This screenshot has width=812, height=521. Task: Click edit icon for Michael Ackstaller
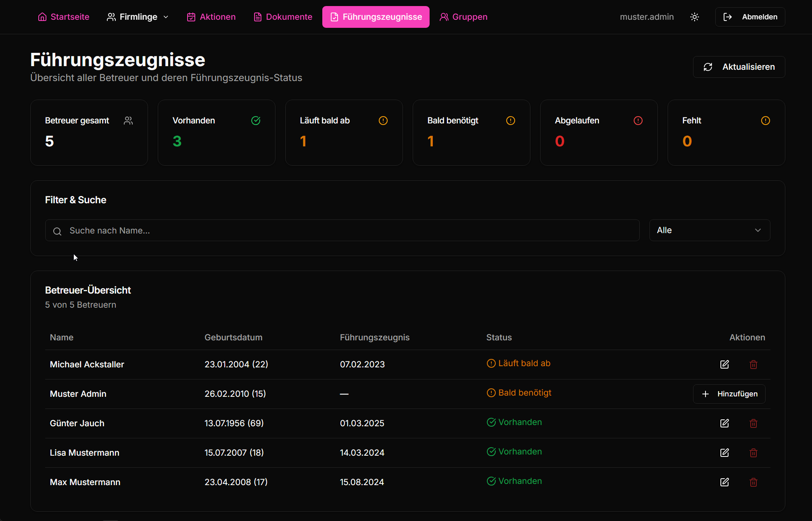click(x=724, y=365)
